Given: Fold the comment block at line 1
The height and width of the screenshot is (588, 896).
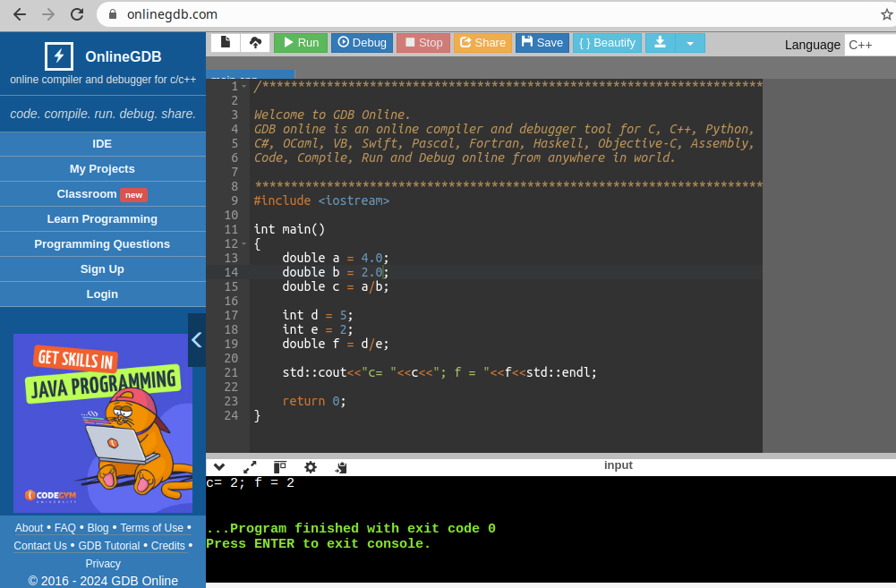Looking at the screenshot, I should (244, 86).
